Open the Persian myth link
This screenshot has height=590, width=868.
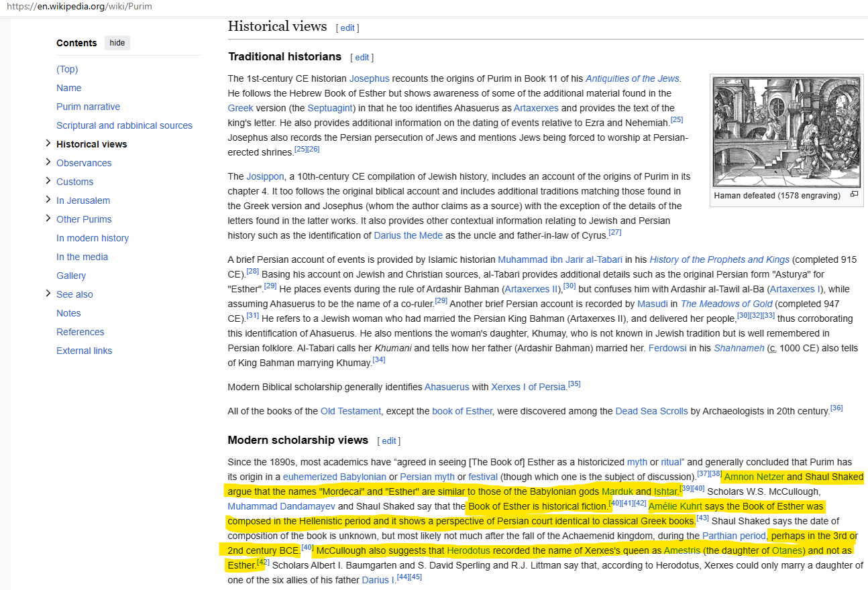[x=427, y=477]
